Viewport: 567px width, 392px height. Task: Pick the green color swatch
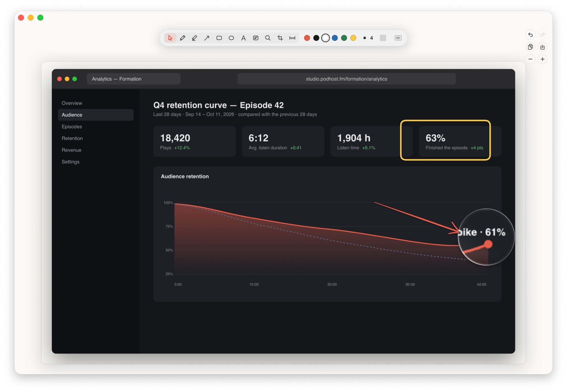tap(344, 38)
